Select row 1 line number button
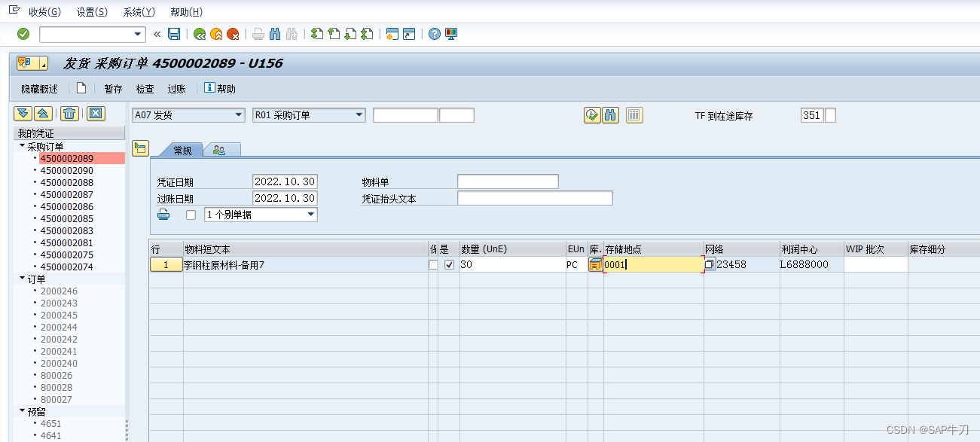This screenshot has height=442, width=980. (x=166, y=264)
